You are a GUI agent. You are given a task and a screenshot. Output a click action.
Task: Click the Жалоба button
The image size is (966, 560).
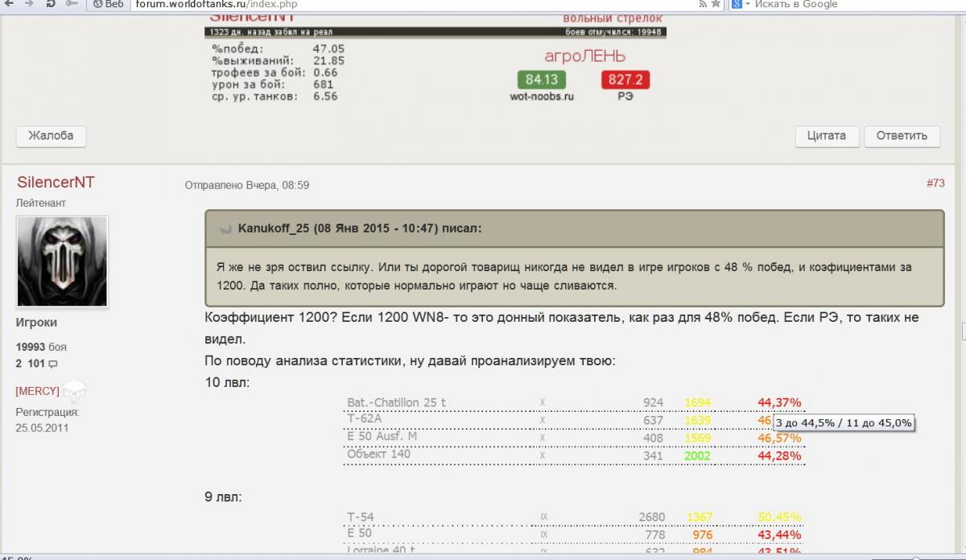coord(51,135)
